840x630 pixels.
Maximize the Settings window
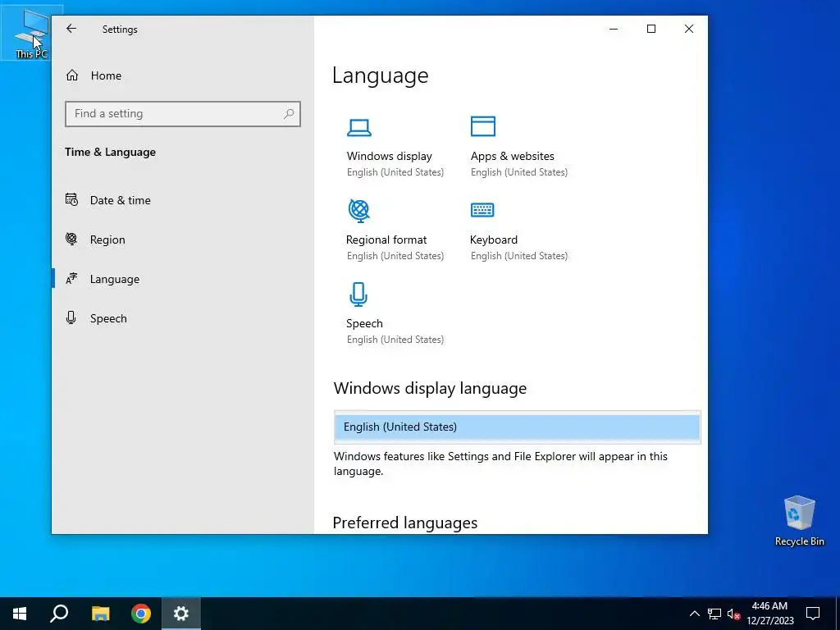[x=651, y=29]
